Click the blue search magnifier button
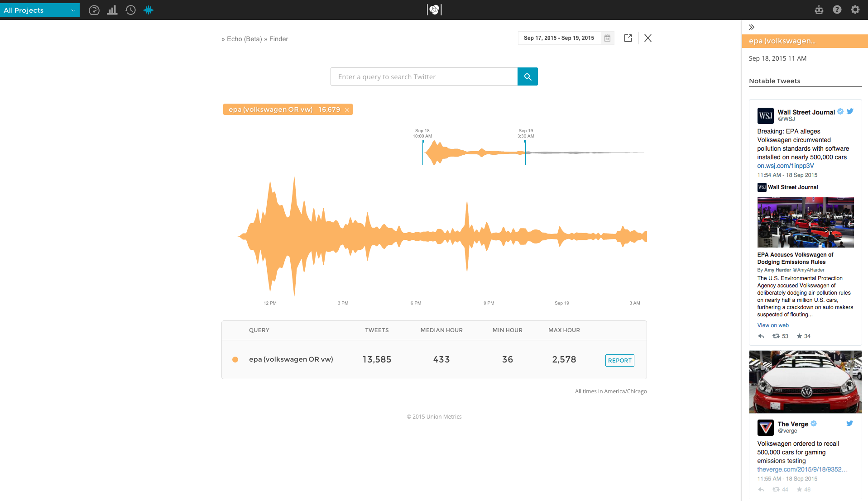868x501 pixels. (528, 76)
